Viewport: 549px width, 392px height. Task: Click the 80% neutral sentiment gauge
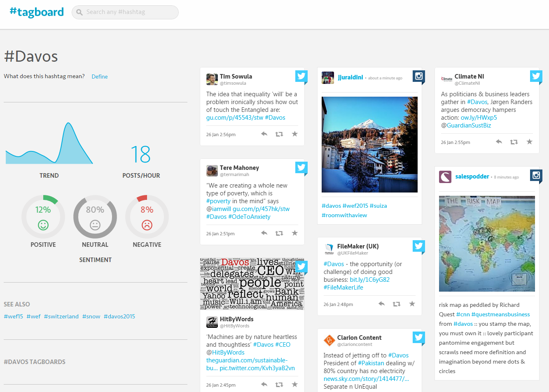point(95,217)
